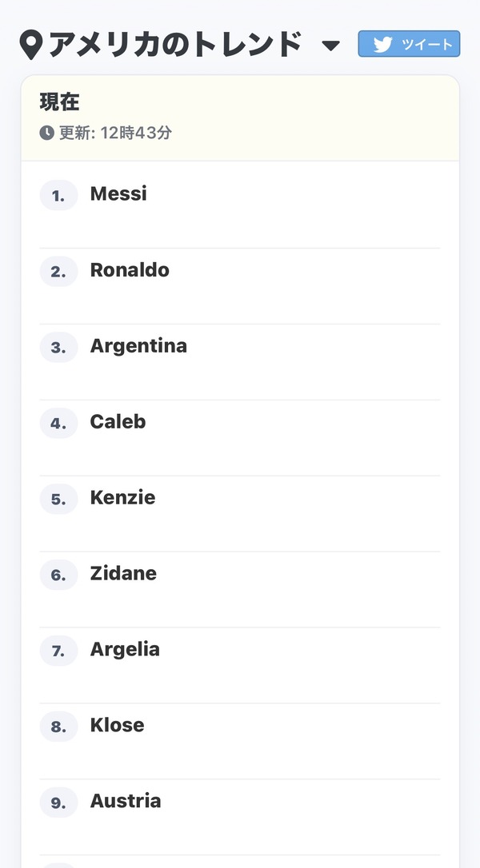This screenshot has width=480, height=868.
Task: Open the region dropdown arrow
Action: (x=331, y=46)
